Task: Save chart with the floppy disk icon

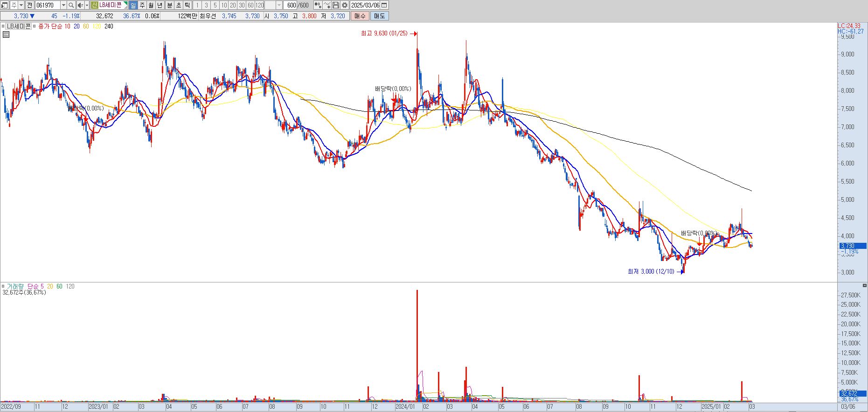Action: point(335,5)
